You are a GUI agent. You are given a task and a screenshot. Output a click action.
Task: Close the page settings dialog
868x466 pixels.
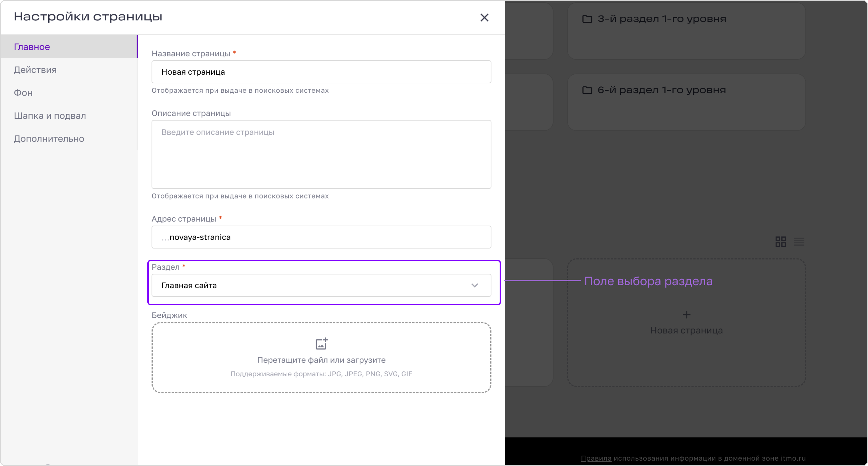(x=484, y=17)
